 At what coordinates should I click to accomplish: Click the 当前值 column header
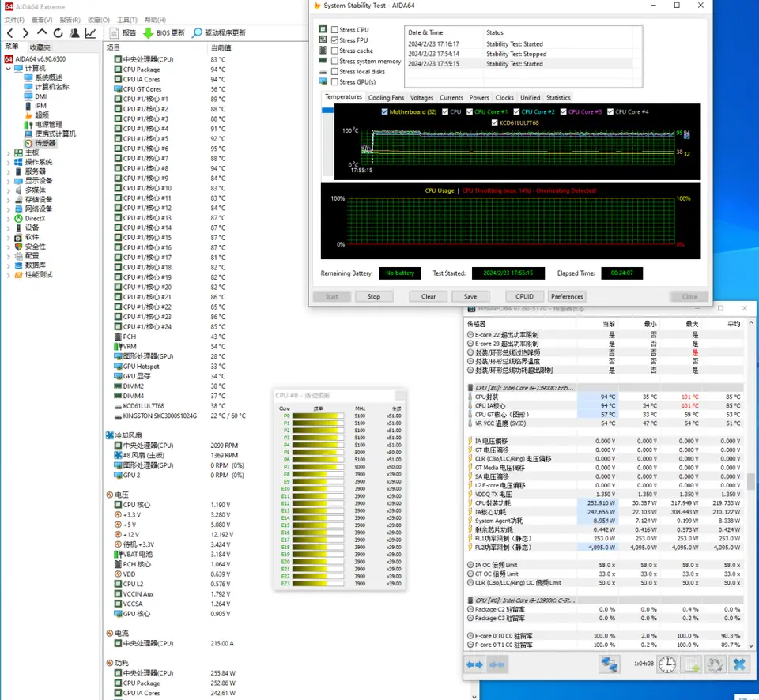pyautogui.click(x=221, y=47)
